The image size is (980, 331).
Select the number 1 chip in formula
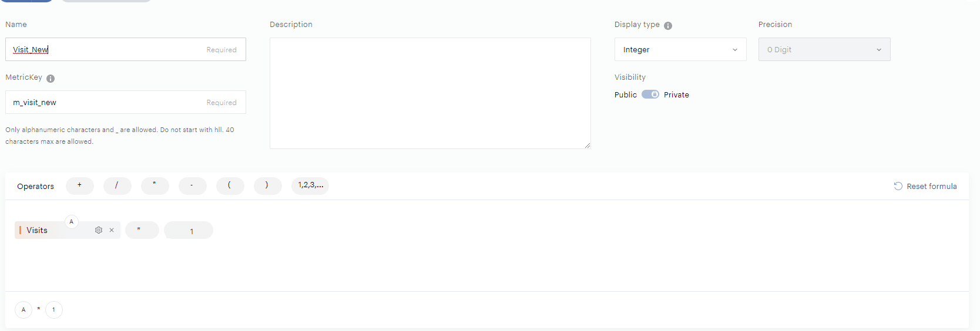[x=189, y=231]
